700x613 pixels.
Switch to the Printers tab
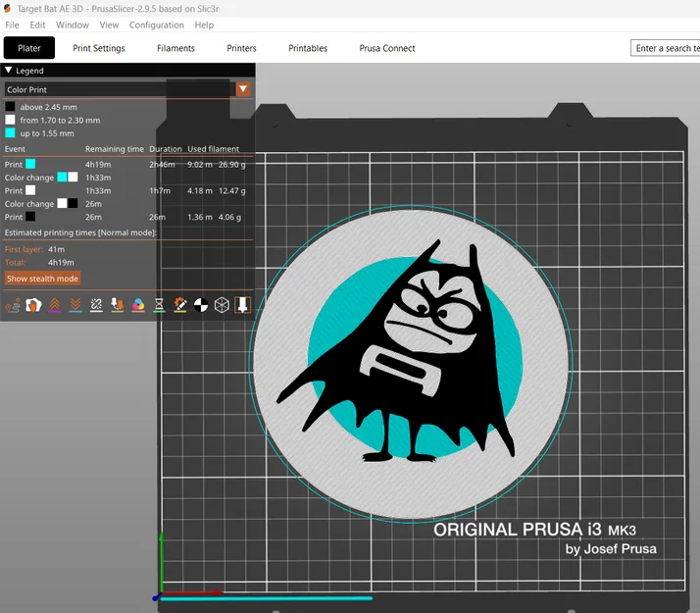[x=241, y=48]
